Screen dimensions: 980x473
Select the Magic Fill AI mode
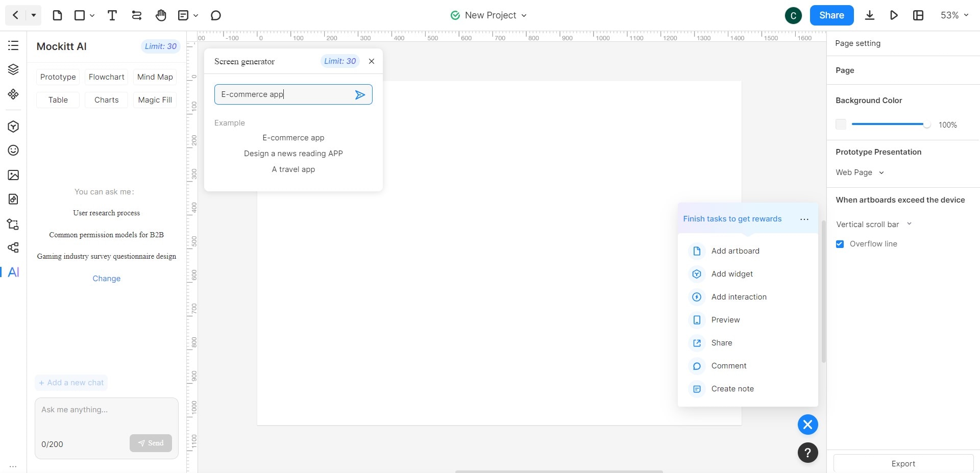[x=155, y=100]
